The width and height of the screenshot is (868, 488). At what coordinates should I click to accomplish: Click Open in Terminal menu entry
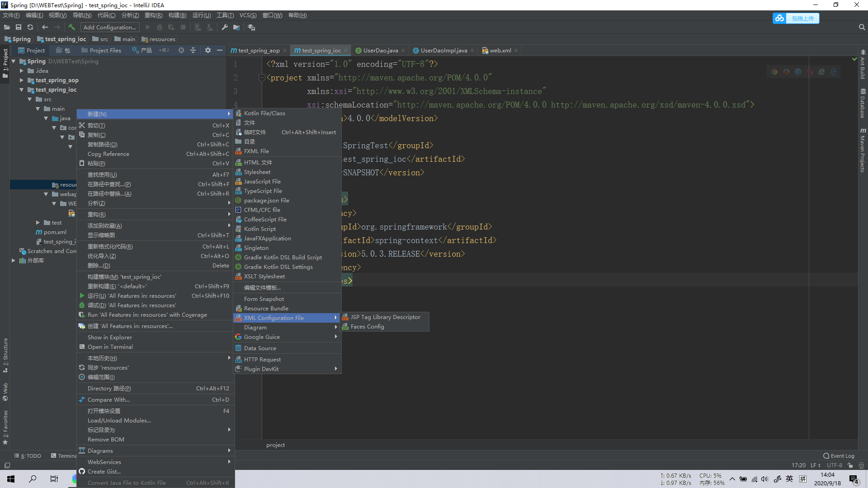click(155, 347)
